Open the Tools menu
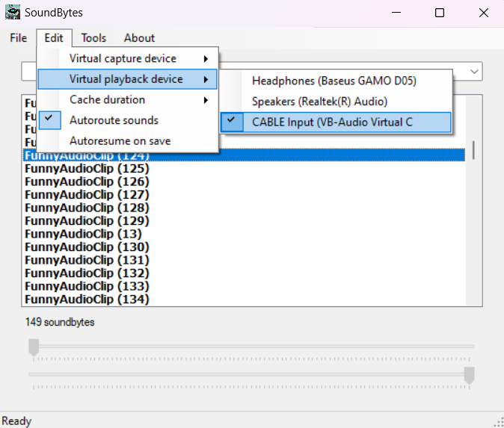This screenshot has height=428, width=504. [x=93, y=38]
